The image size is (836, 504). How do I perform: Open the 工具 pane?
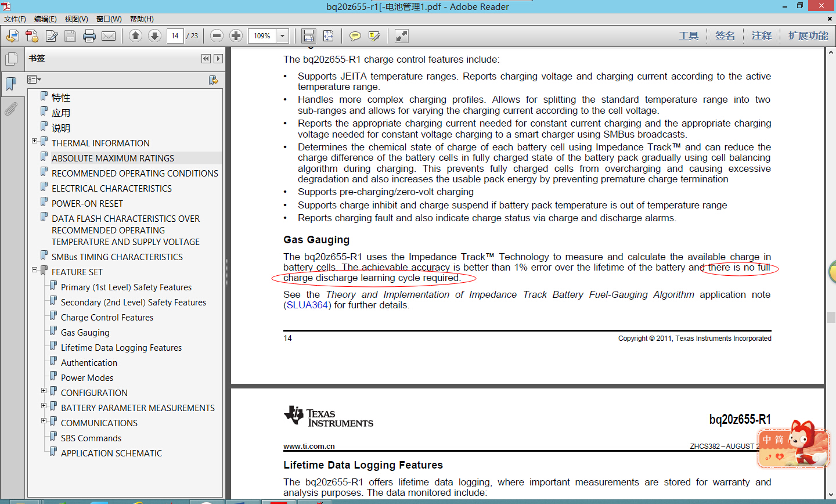689,36
